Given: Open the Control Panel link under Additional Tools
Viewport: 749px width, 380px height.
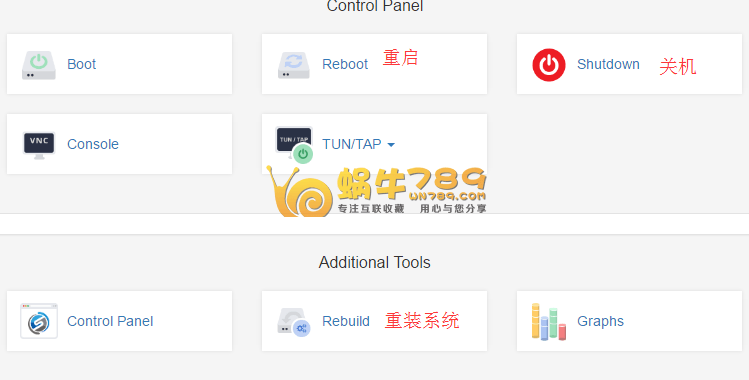Looking at the screenshot, I should (x=110, y=321).
